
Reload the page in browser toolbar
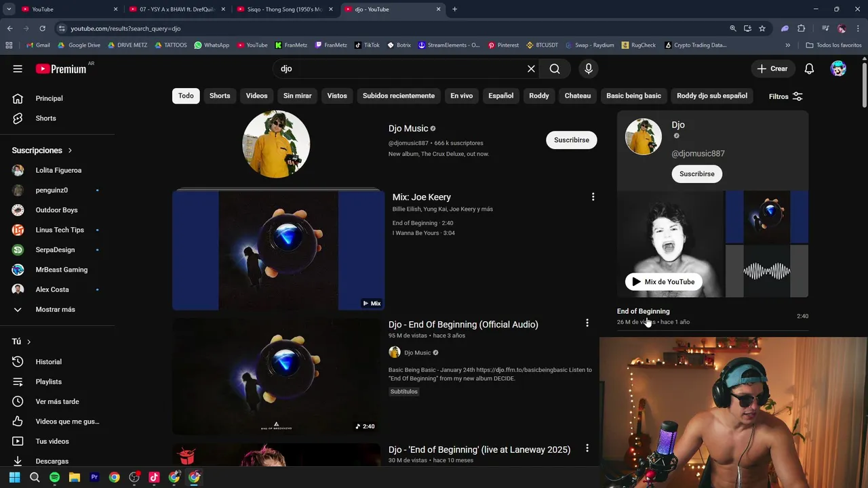click(x=42, y=28)
